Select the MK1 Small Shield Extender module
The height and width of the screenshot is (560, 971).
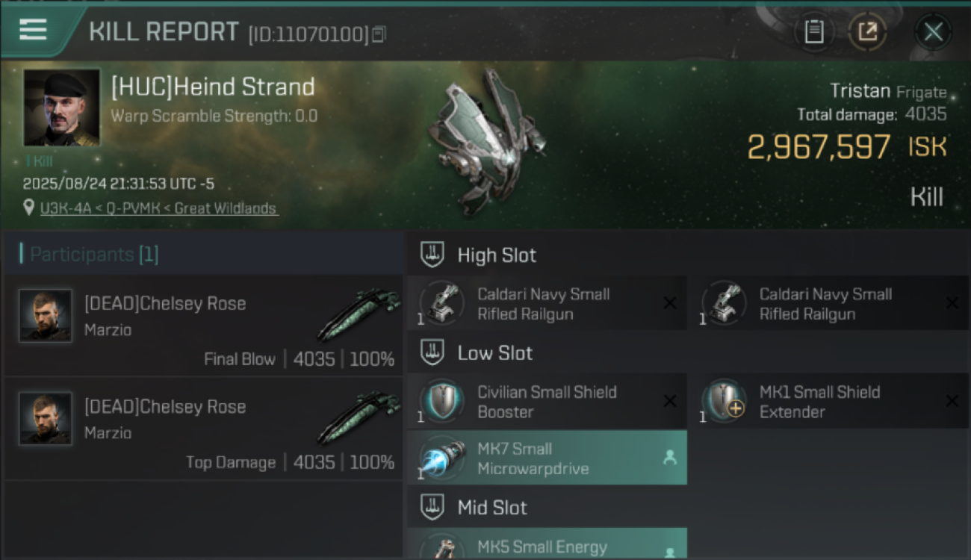click(x=829, y=401)
